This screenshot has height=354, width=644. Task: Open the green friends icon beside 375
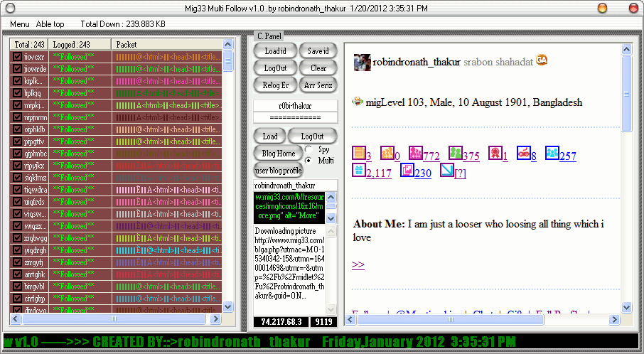(456, 153)
